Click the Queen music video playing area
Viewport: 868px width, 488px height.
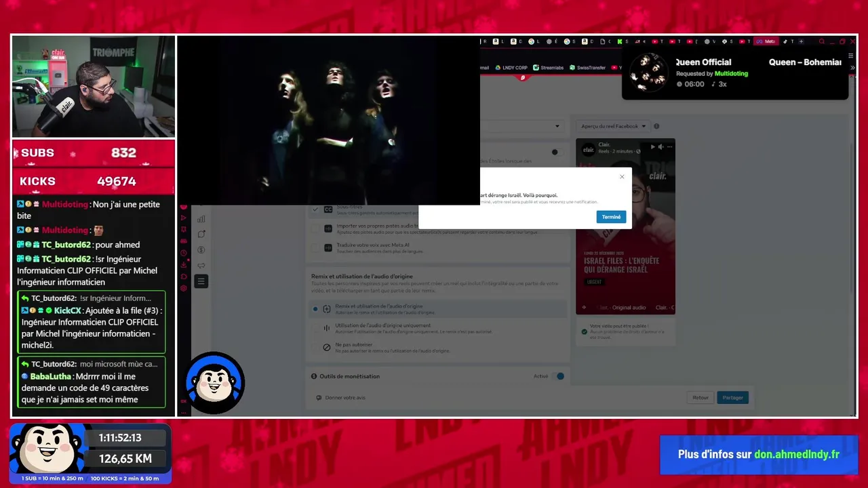click(328, 120)
